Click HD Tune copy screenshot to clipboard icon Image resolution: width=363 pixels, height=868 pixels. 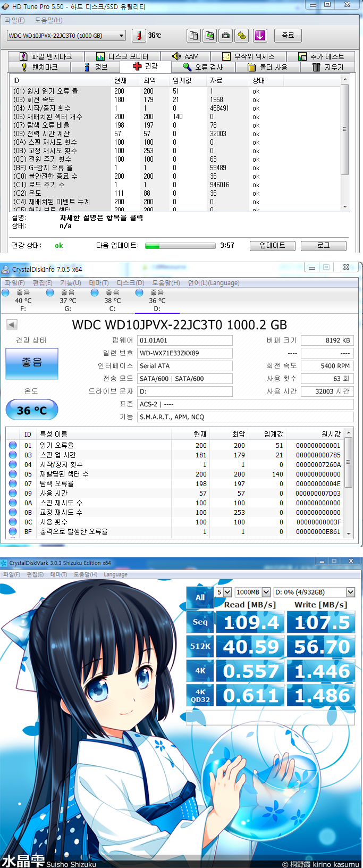(210, 36)
